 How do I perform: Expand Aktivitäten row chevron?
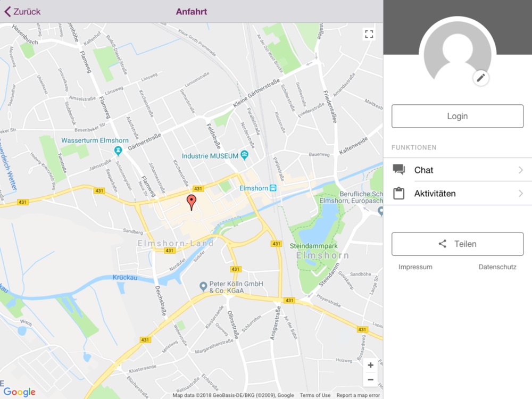pos(521,194)
